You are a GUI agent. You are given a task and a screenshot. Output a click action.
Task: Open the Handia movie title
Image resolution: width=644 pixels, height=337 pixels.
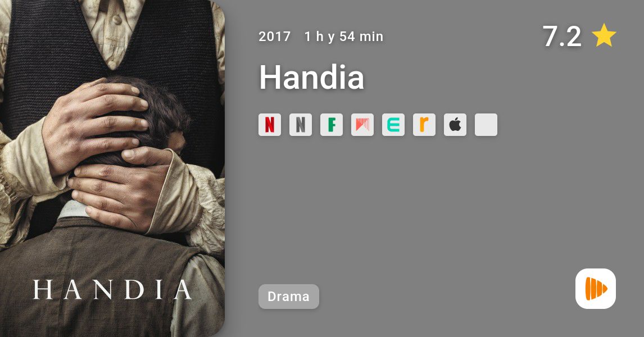point(312,77)
